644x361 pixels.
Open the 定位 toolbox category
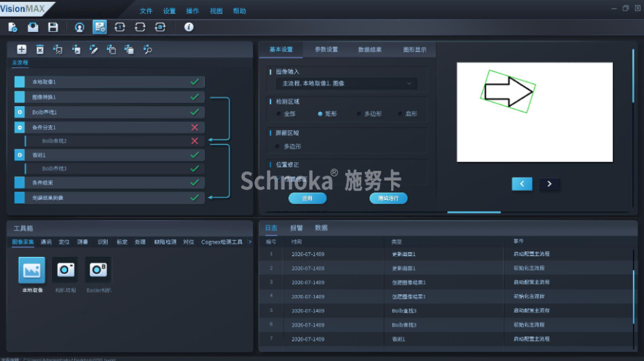(x=64, y=242)
